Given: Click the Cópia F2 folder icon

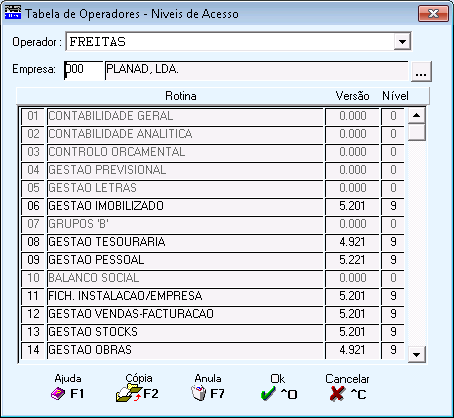Looking at the screenshot, I should pos(128,393).
